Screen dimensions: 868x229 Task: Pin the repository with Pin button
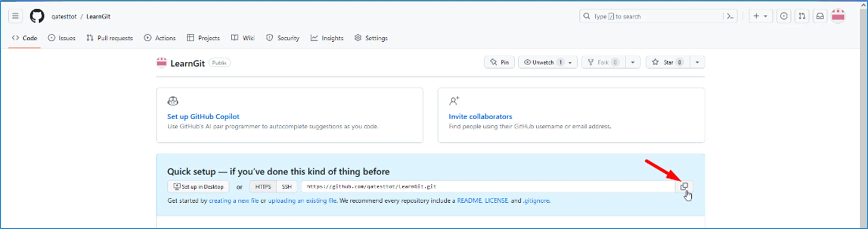(499, 62)
